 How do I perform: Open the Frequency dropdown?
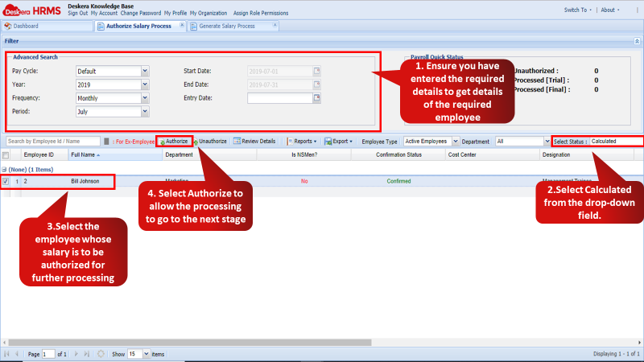click(145, 98)
